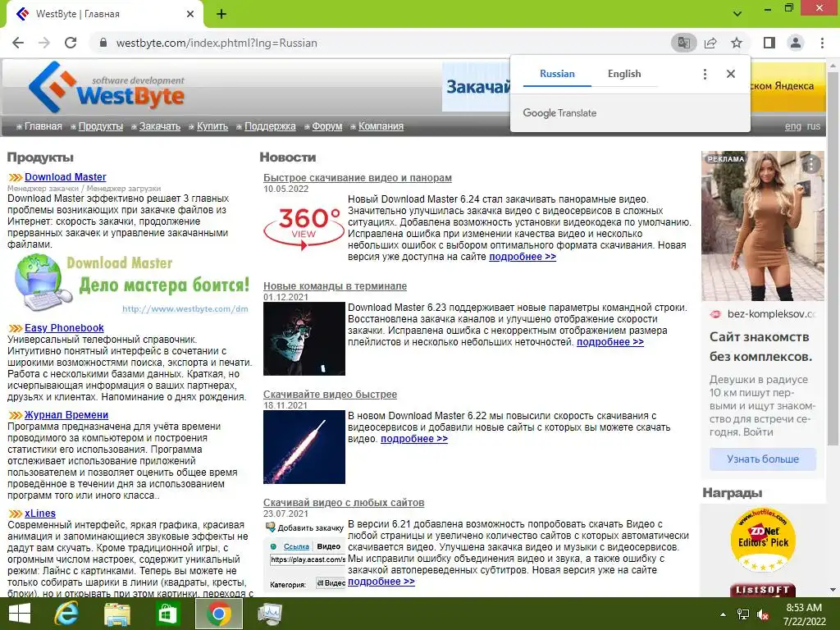Image resolution: width=840 pixels, height=630 pixels.
Task: Click the browser forward arrow
Action: tap(44, 43)
